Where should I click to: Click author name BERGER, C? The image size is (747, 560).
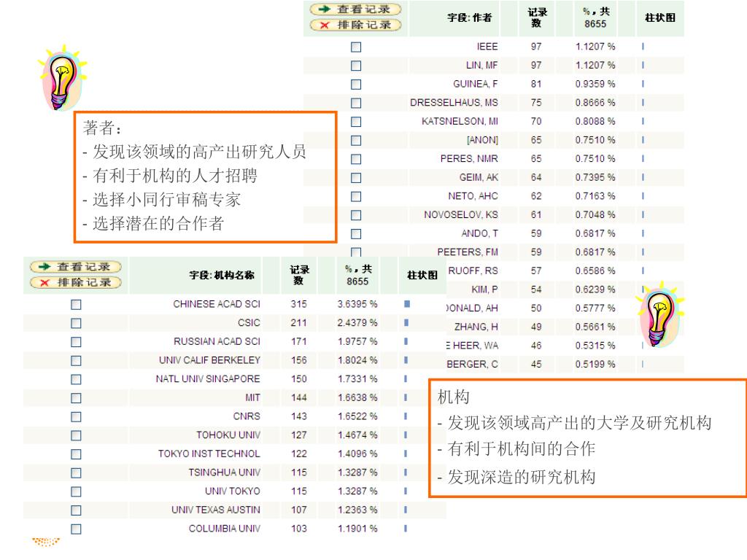coord(473,365)
